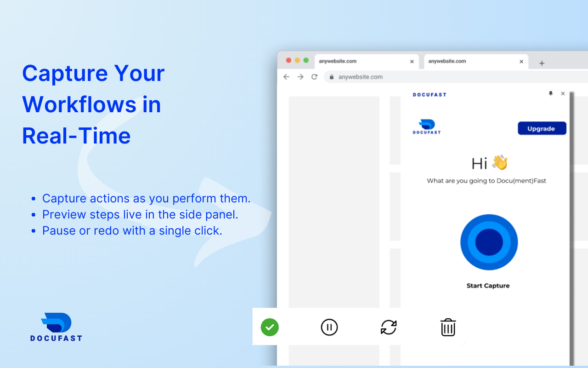588x368 pixels.
Task: Click the redo capture circular arrows icon
Action: coord(389,327)
